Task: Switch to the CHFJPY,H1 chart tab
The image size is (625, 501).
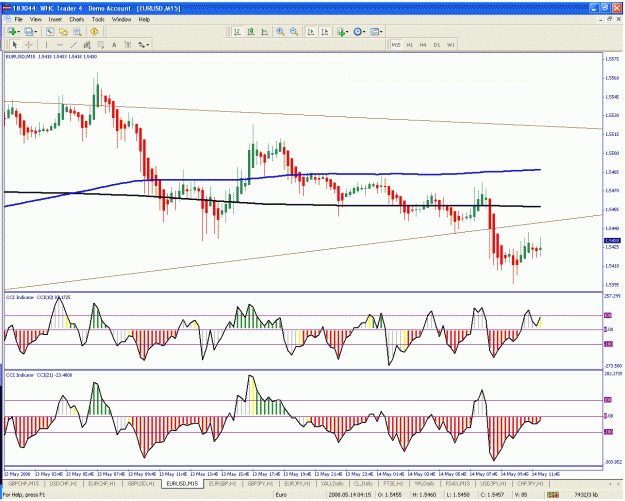Action: click(530, 483)
